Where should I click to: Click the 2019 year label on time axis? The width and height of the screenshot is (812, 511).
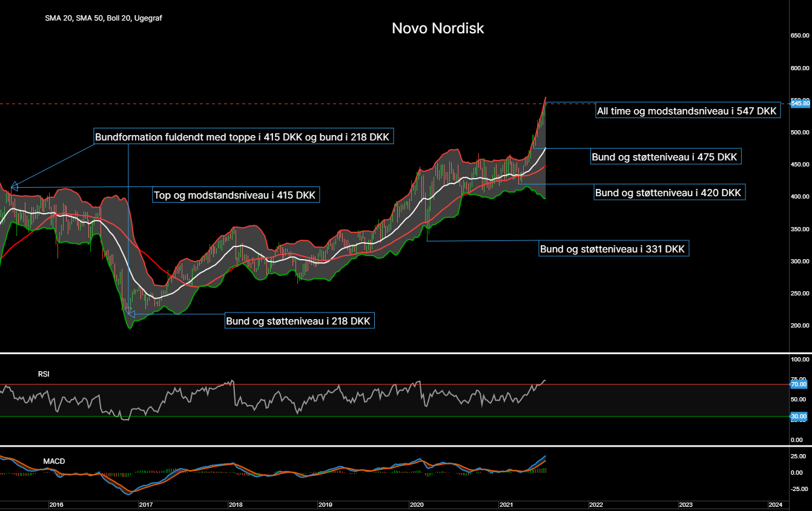[325, 504]
